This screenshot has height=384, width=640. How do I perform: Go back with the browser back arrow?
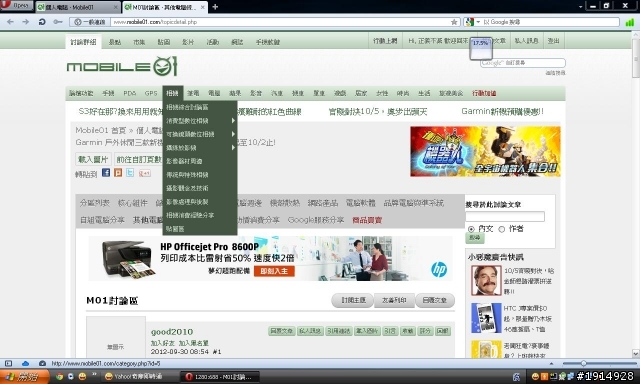[11, 22]
